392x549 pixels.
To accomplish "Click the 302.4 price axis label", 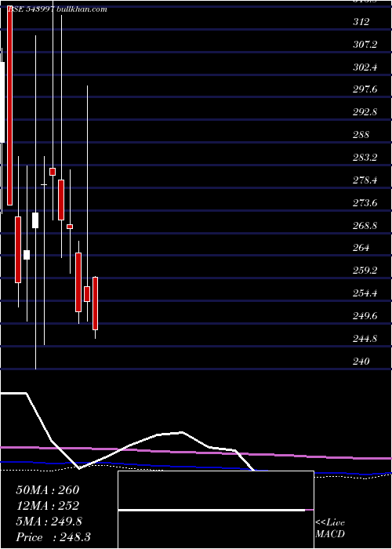I will 365,67.
